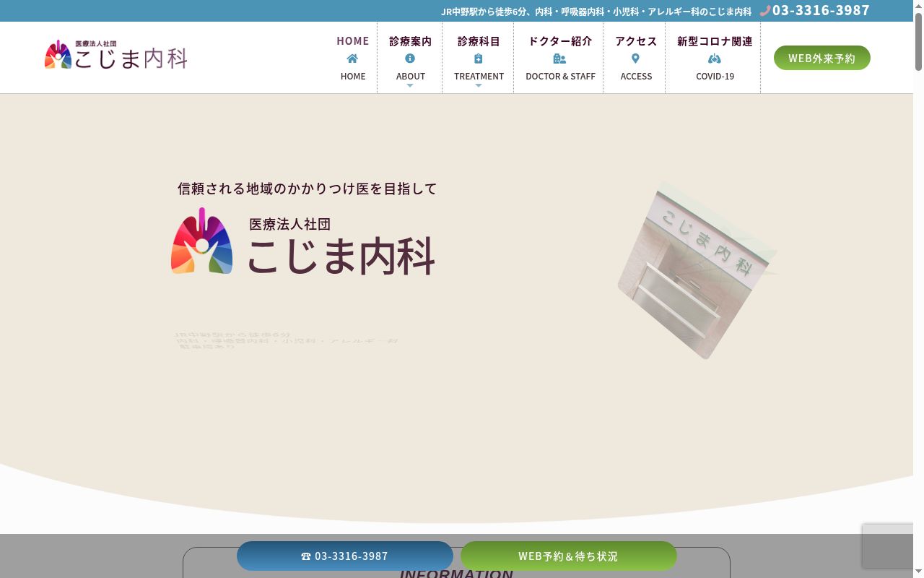Expand the TREATMENT menu dropdown arrow
The width and height of the screenshot is (924, 578).
pyautogui.click(x=478, y=85)
